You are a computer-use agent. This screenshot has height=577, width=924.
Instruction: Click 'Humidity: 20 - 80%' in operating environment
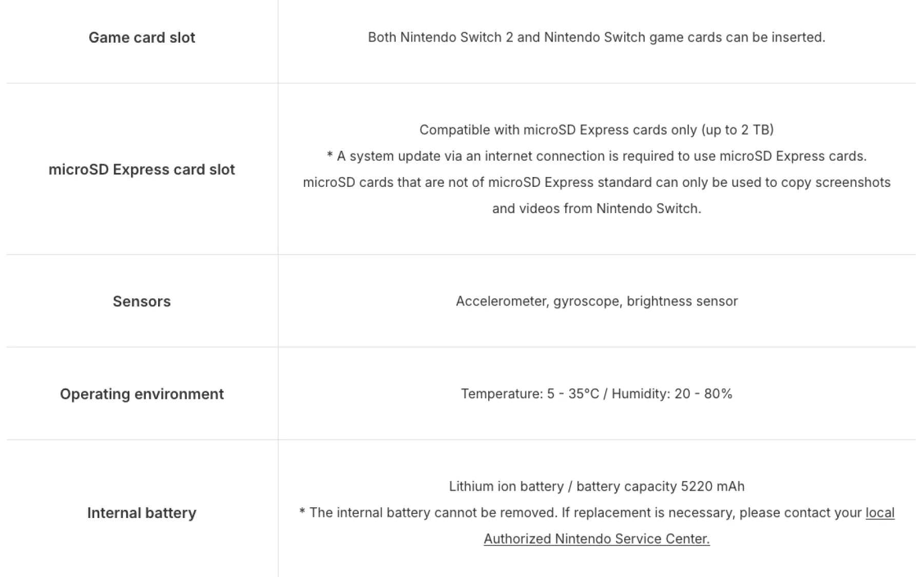[x=672, y=394]
